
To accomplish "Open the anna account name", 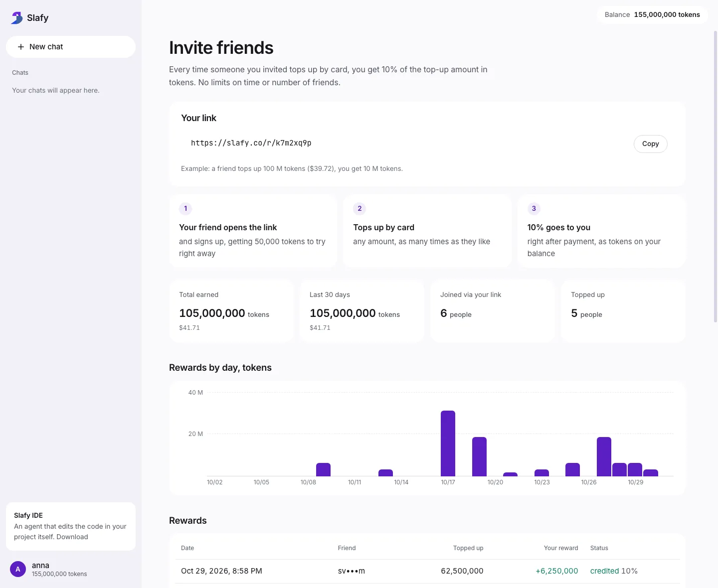I will pyautogui.click(x=40, y=565).
